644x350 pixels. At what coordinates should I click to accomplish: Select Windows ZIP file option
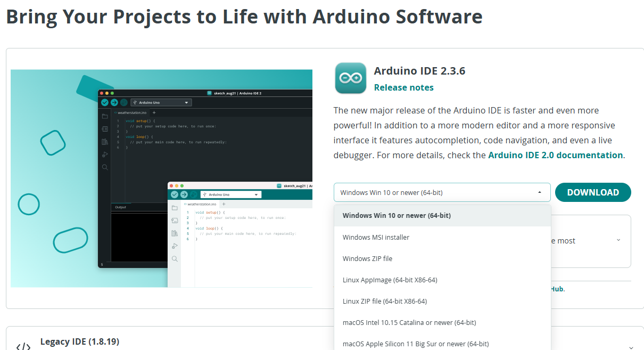click(x=367, y=258)
